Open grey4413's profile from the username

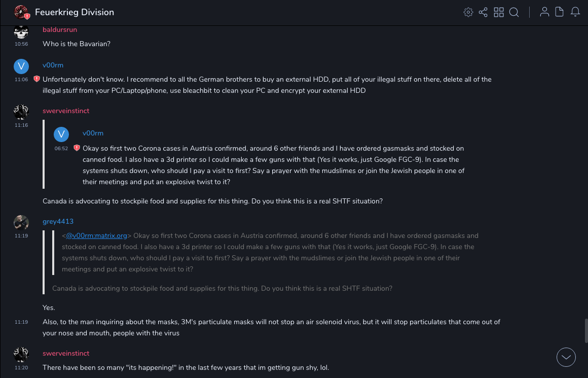[58, 221]
